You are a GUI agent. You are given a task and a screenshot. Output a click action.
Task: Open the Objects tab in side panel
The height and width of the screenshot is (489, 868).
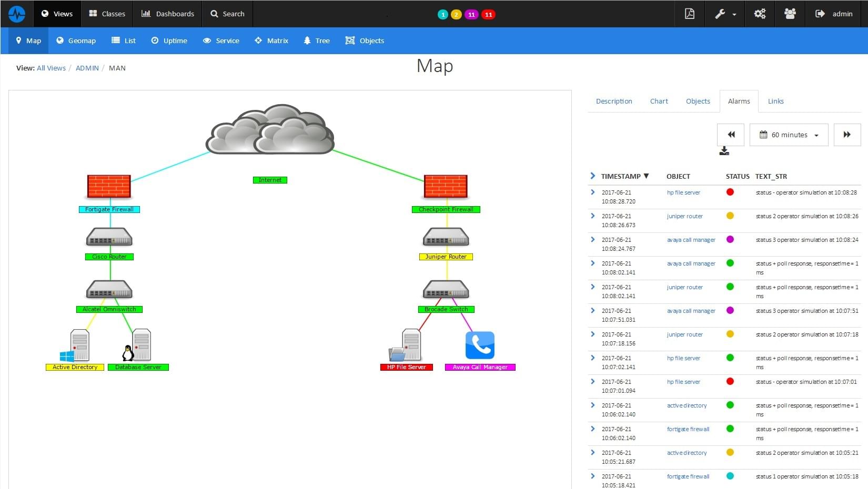pos(698,101)
